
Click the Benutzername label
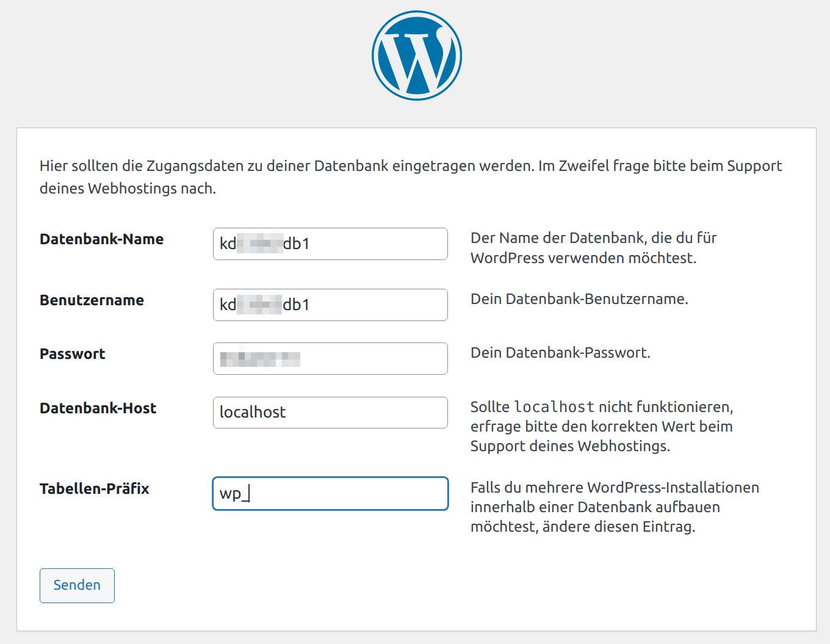tap(92, 300)
